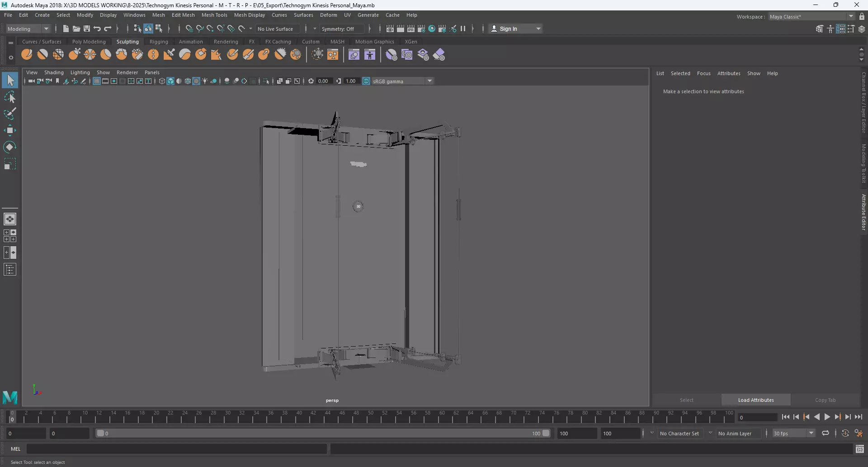Open the No Anim Layer dropdown arrow
This screenshot has height=467, width=868.
pyautogui.click(x=711, y=433)
